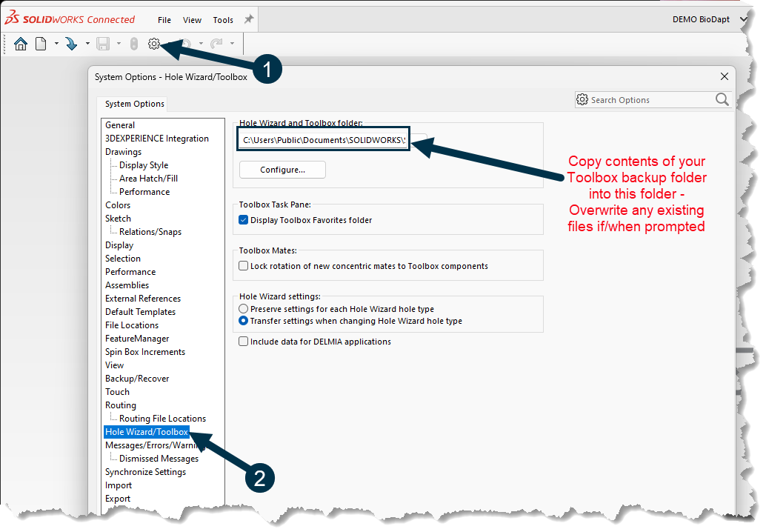Enable Lock rotation of concentric mates

(x=243, y=266)
